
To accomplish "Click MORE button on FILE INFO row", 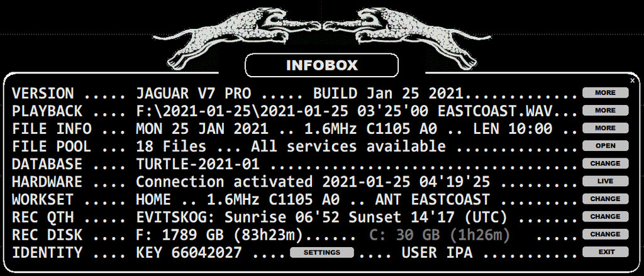I will tap(606, 128).
